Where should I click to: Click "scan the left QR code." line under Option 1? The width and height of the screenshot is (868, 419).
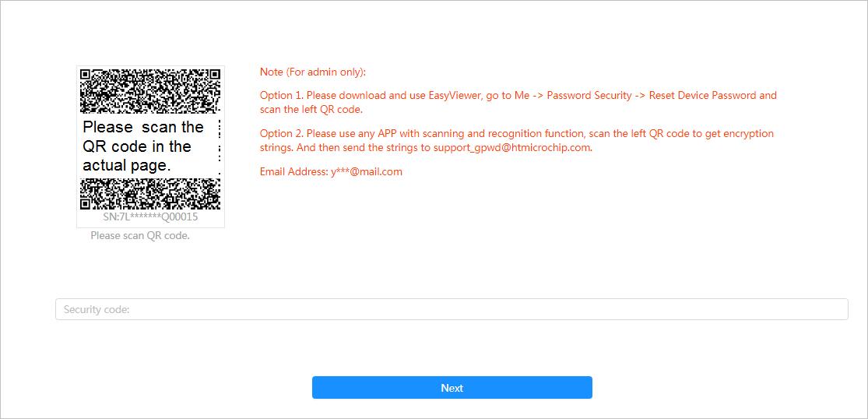[311, 110]
